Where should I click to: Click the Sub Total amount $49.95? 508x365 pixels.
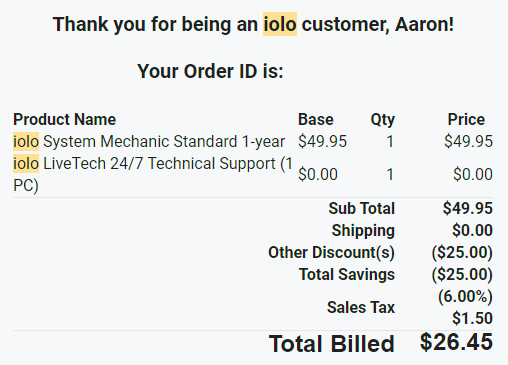click(468, 208)
